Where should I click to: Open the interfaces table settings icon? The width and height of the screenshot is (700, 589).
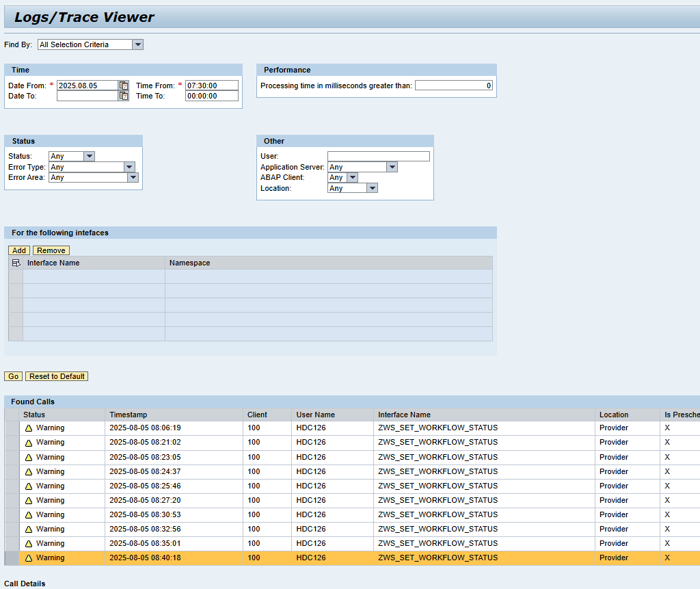tap(16, 263)
